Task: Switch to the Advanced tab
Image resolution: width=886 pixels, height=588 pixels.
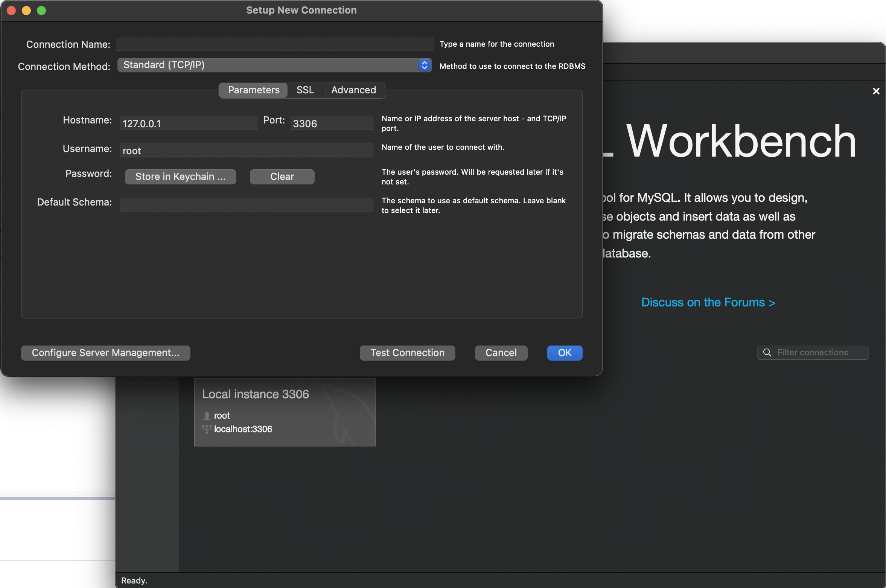Action: (x=353, y=90)
